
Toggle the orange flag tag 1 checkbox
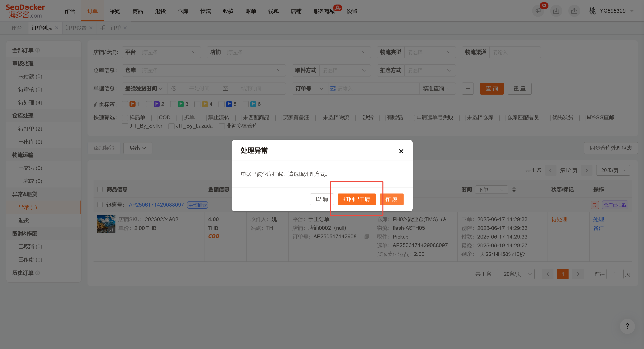coord(125,104)
